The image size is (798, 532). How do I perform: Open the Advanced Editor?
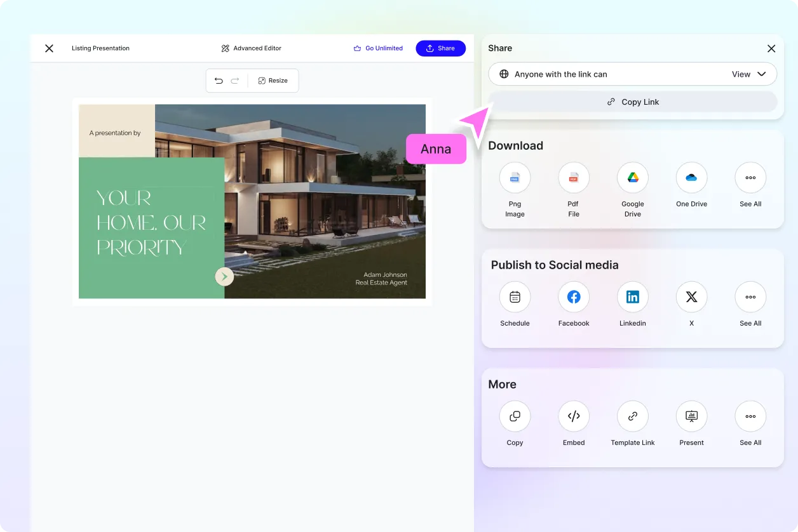click(251, 48)
